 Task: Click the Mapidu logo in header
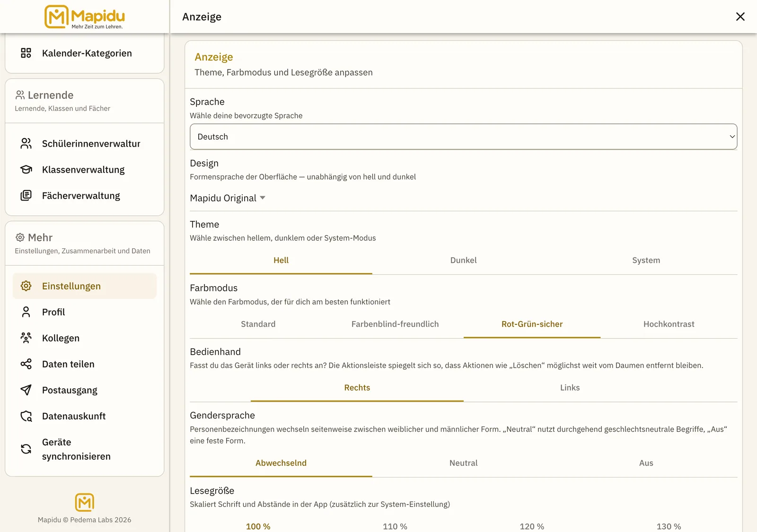[85, 17]
